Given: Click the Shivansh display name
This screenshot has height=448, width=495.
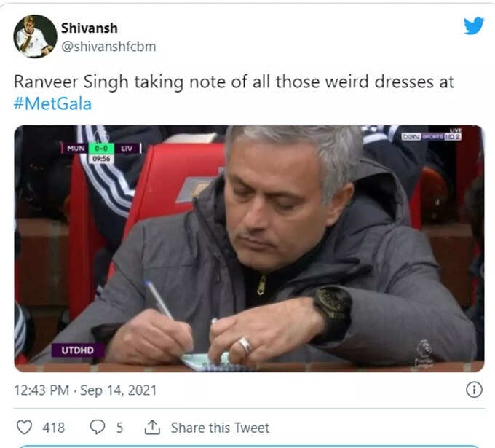Looking at the screenshot, I should click(90, 28).
